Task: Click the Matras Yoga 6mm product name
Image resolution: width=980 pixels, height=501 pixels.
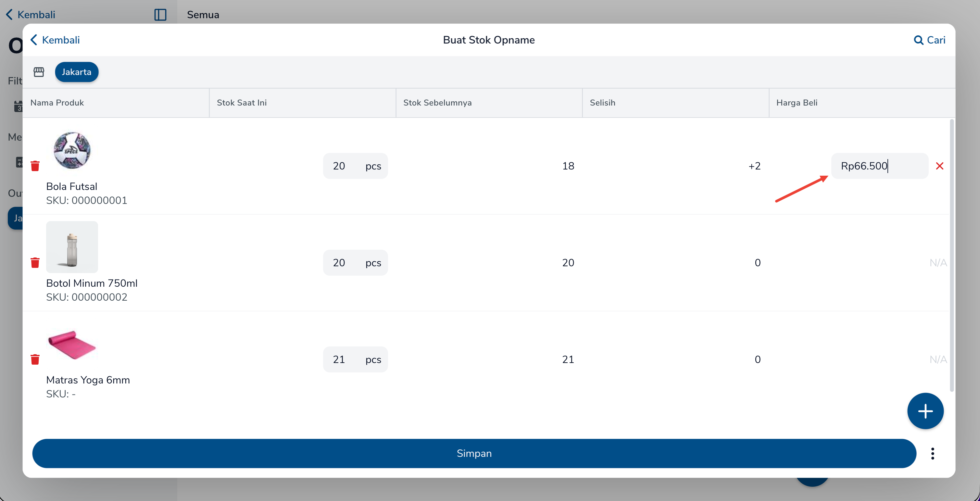Action: tap(88, 380)
